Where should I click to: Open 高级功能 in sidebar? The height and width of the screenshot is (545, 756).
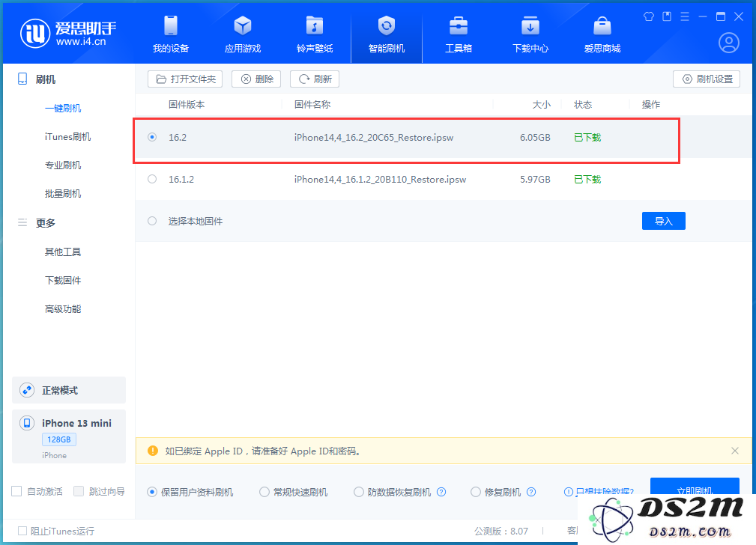click(63, 309)
